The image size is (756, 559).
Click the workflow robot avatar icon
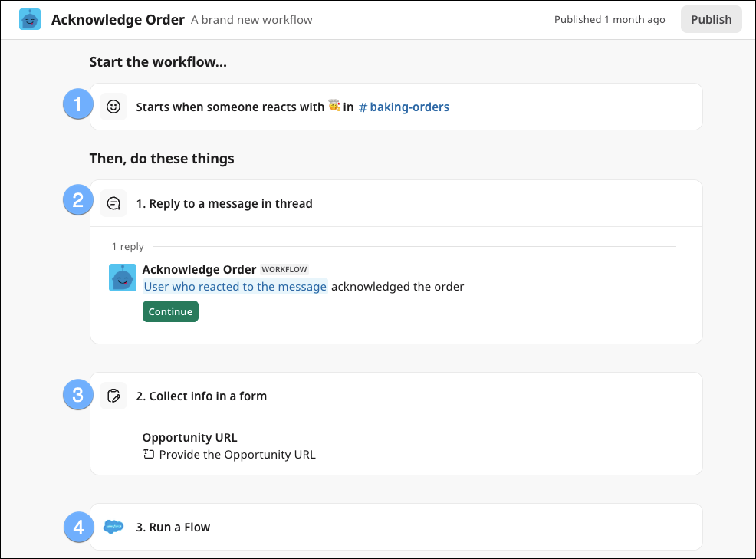click(29, 18)
